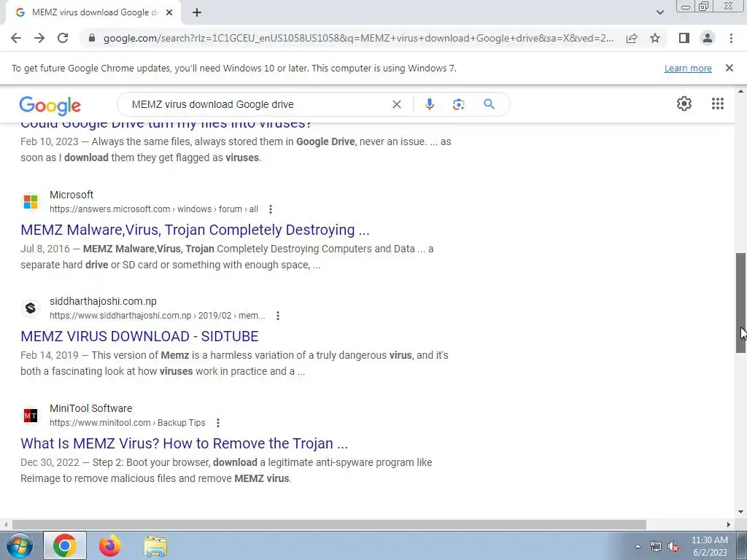Click the www.minitool.com Backup Tips URL

pos(127,423)
